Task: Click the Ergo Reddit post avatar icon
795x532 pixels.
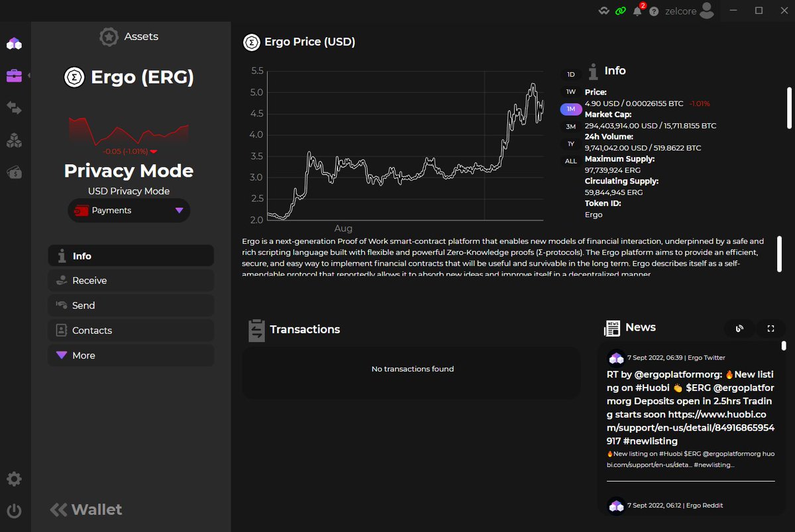Action: (x=616, y=505)
